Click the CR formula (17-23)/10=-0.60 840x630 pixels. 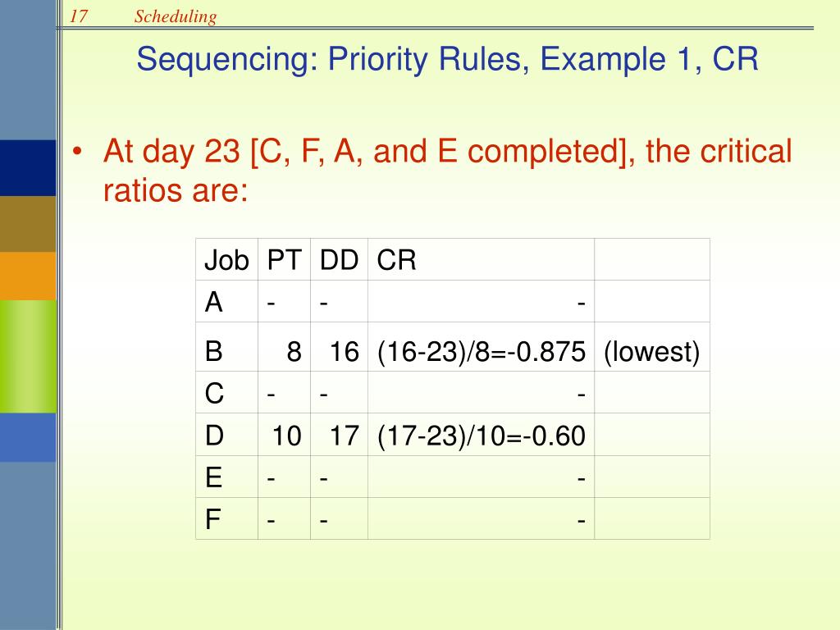point(481,435)
